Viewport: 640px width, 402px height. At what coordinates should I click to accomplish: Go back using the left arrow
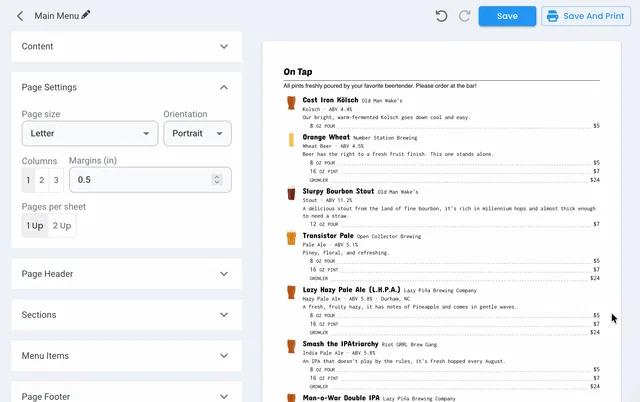point(20,16)
